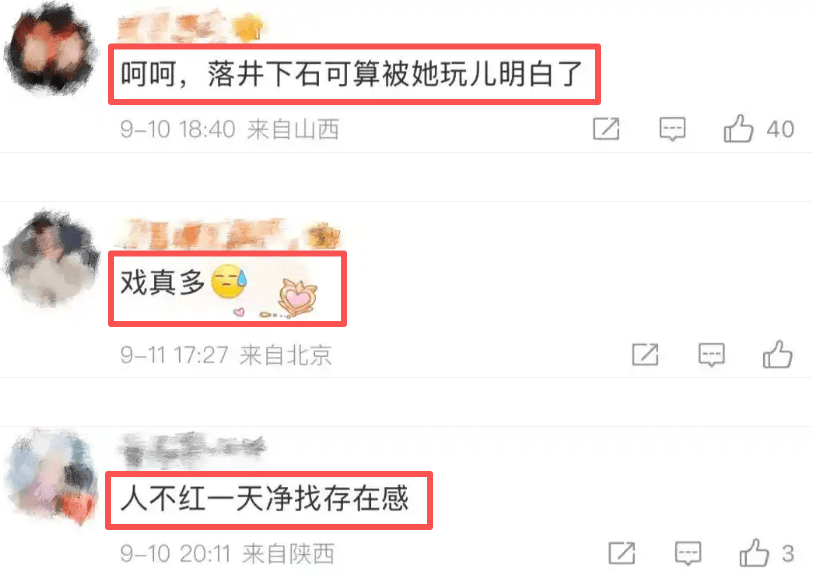Open the third commenter's blurred grey username
Viewport: 813px width, 576px height.
click(192, 448)
